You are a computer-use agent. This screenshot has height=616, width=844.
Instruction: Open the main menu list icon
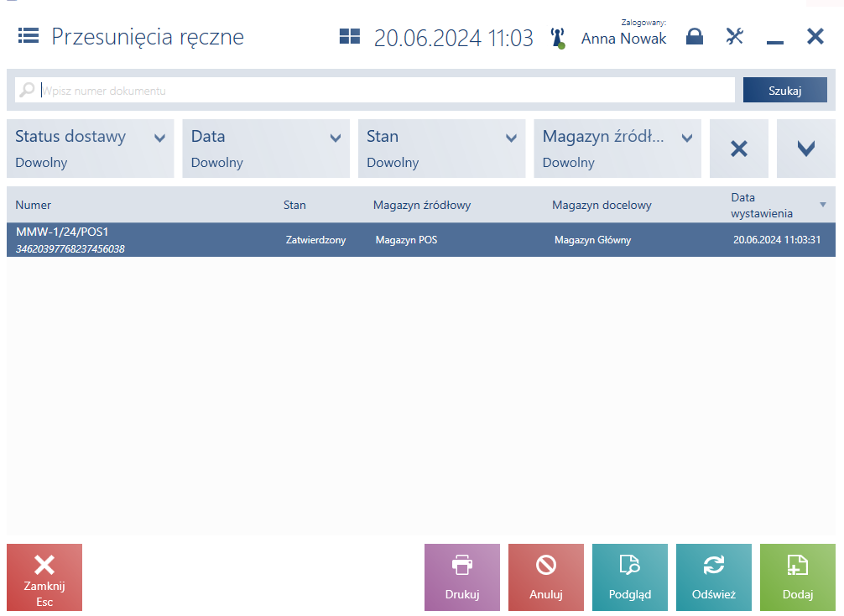29,35
